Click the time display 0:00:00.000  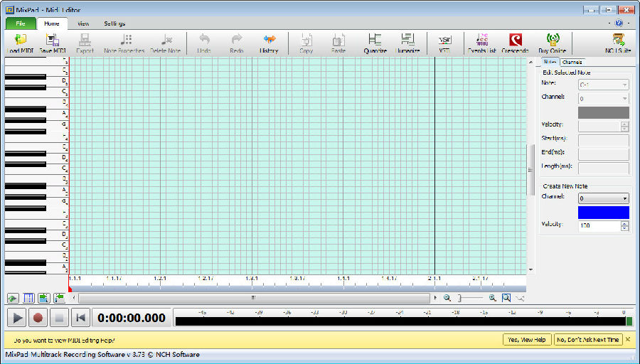click(132, 318)
